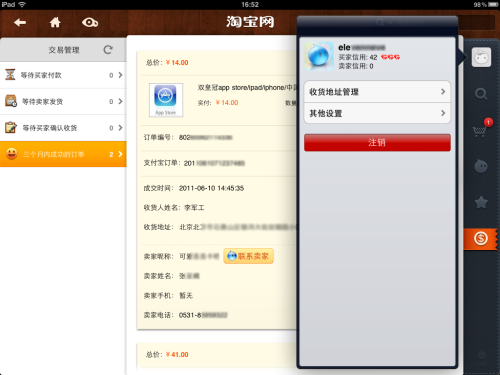The image size is (500, 375).
Task: Open search magnifier in right sidebar
Action: click(x=481, y=94)
